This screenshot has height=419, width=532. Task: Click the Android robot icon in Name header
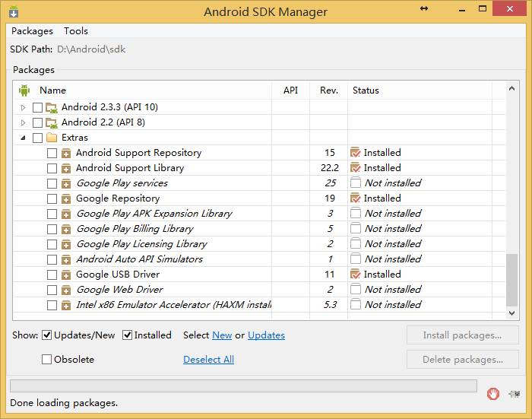pyautogui.click(x=24, y=90)
